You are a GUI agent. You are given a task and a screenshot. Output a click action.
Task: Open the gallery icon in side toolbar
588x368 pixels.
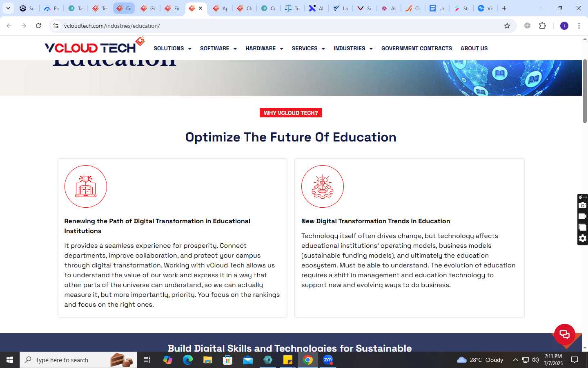(583, 227)
